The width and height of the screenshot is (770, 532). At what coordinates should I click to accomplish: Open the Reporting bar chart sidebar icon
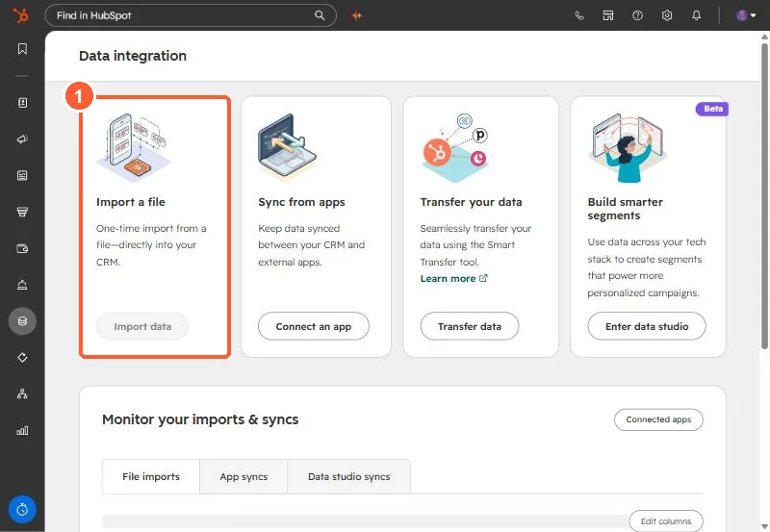[22, 430]
